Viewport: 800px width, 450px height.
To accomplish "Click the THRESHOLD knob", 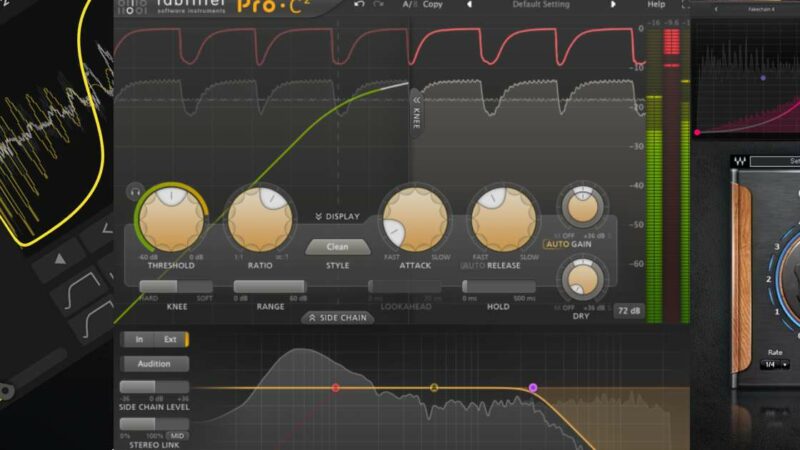I will [171, 218].
